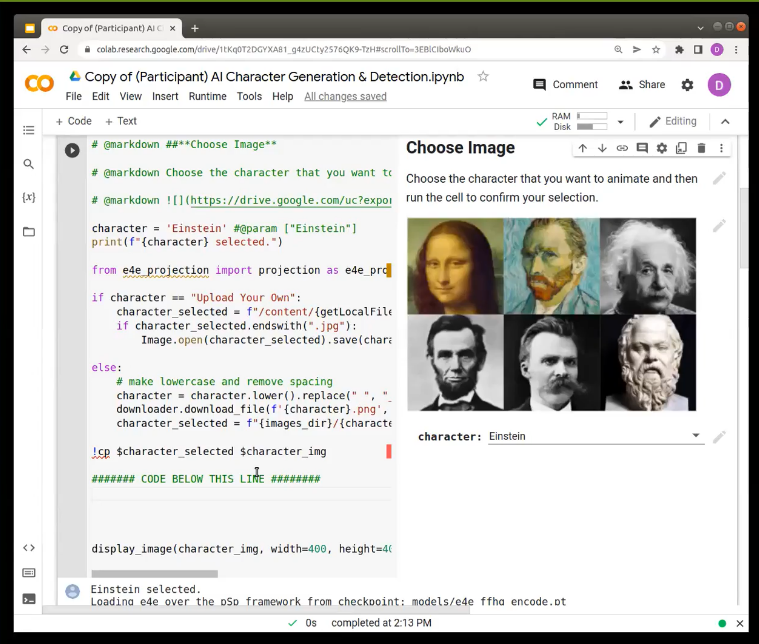The image size is (759, 644).
Task: Move cell up with arrow icon
Action: pos(582,148)
